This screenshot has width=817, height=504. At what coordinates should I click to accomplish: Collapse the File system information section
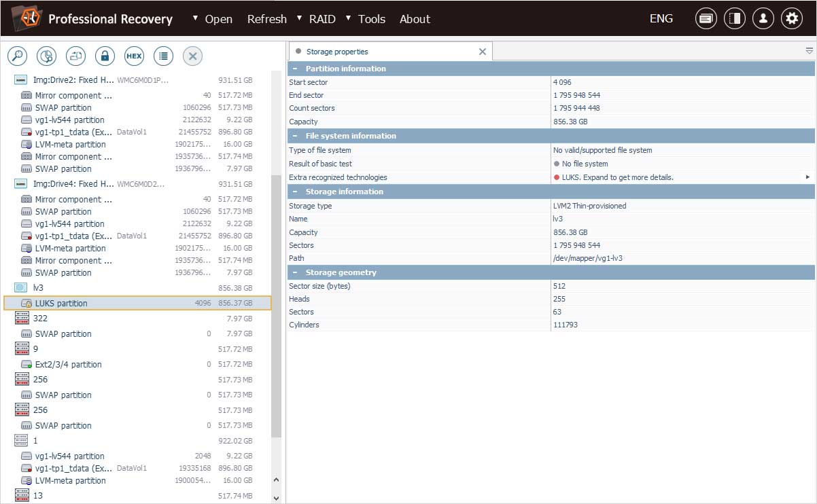[x=295, y=136]
